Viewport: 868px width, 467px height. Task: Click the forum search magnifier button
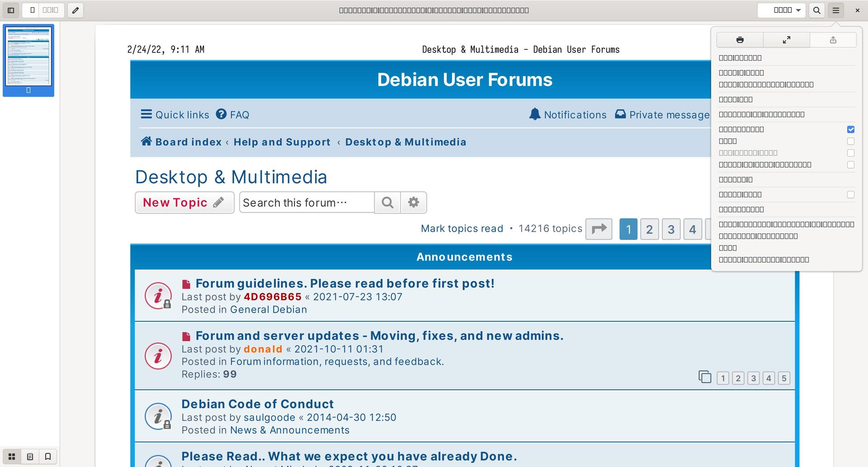coord(387,202)
